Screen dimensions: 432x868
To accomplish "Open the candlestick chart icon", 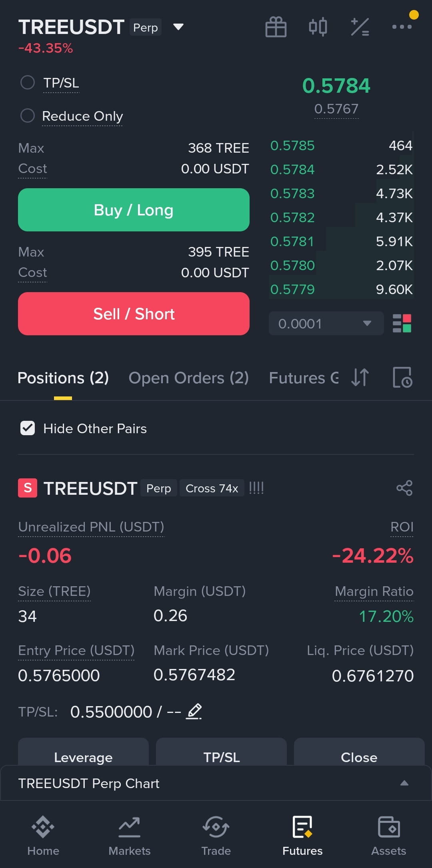I will pos(318,27).
